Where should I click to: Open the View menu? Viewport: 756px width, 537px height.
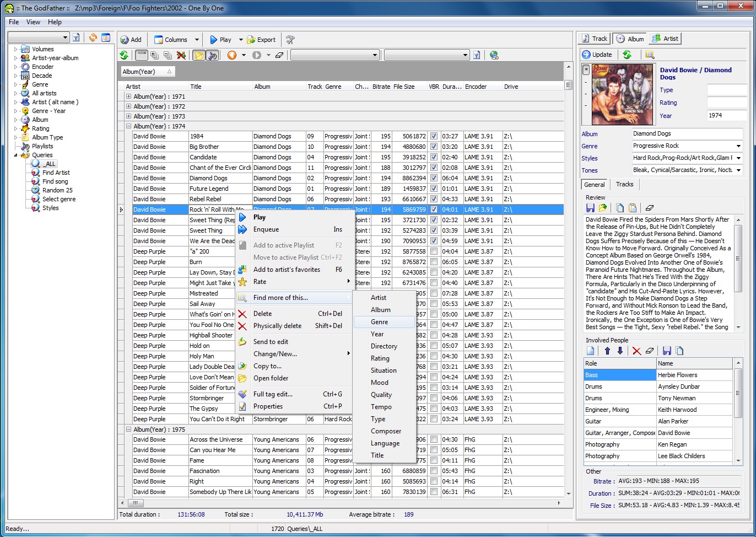tap(33, 22)
